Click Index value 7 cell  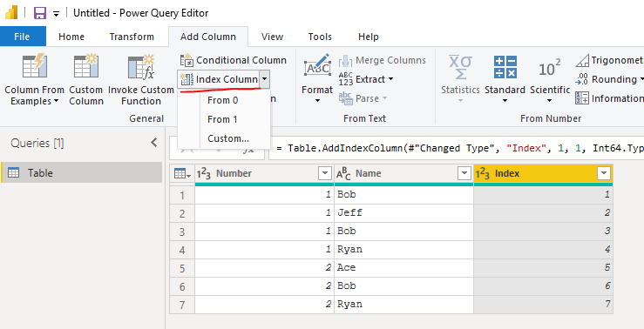click(x=544, y=304)
